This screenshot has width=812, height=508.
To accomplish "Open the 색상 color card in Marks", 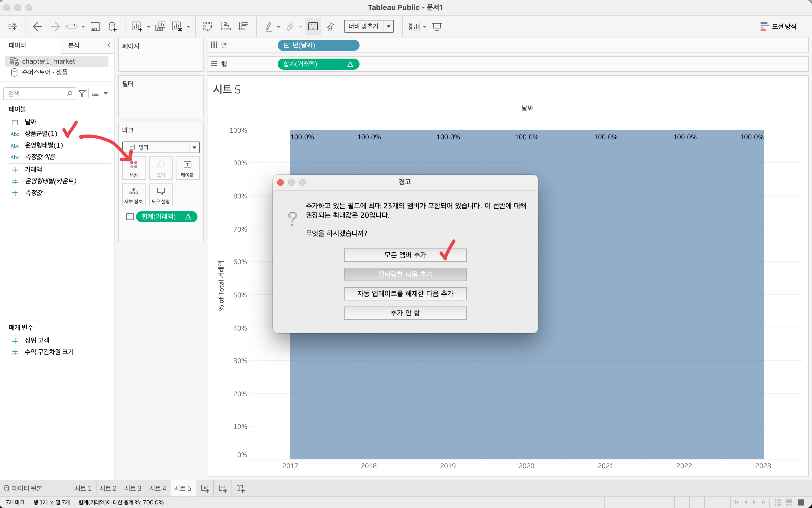I will click(x=134, y=168).
